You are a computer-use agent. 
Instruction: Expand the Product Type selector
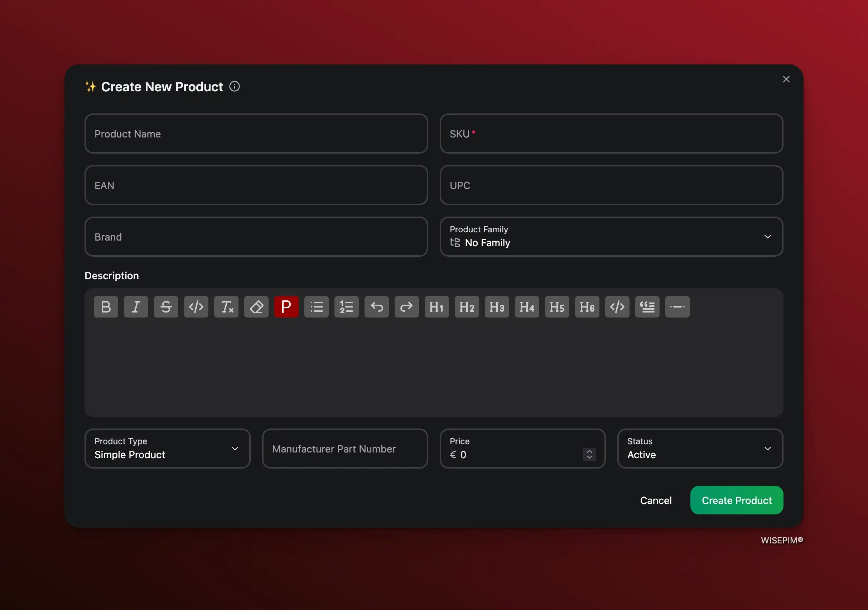235,449
